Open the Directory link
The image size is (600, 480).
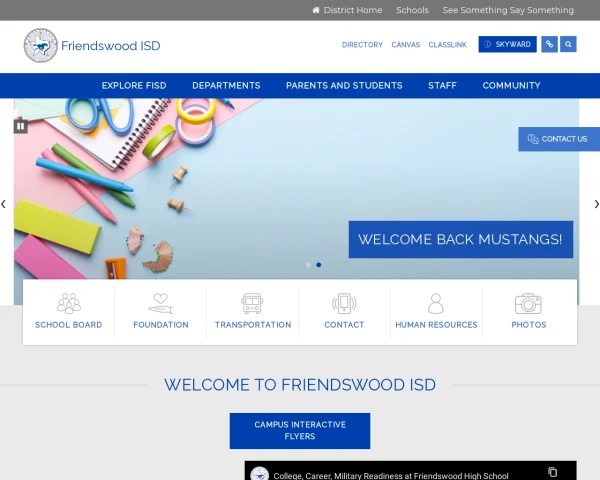(362, 45)
